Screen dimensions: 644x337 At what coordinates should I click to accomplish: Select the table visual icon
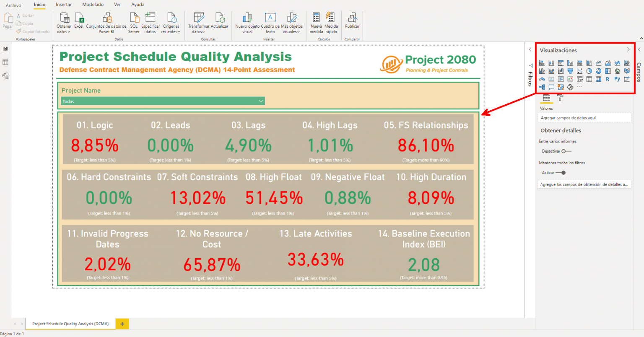(x=588, y=79)
